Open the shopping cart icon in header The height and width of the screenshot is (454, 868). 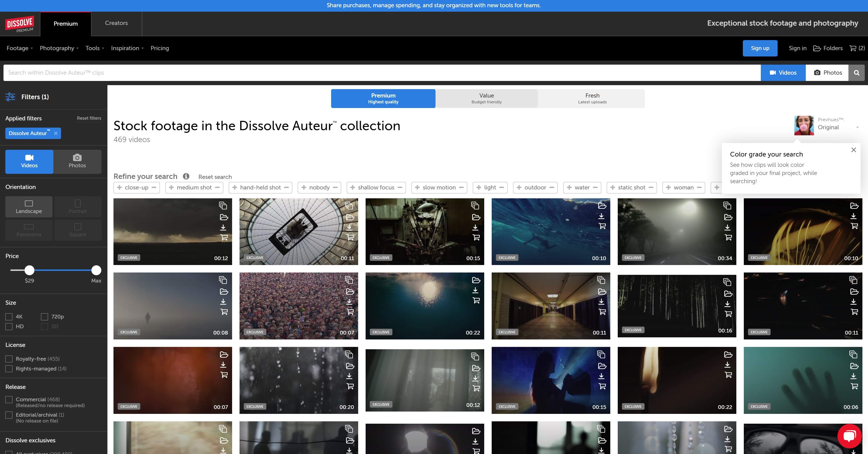853,48
